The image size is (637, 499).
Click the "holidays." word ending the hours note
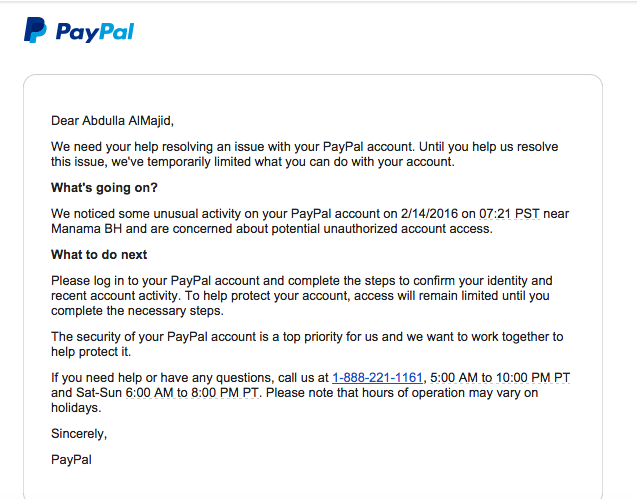point(76,408)
